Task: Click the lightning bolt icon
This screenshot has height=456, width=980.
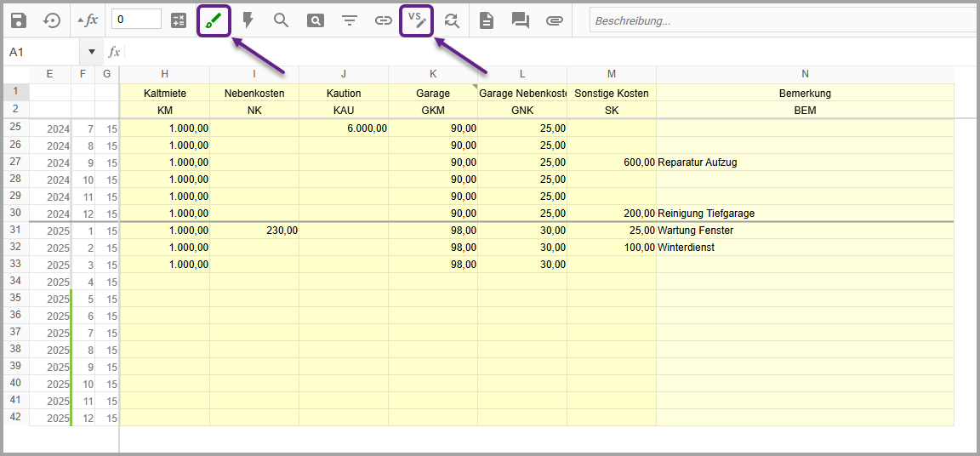Action: (248, 20)
